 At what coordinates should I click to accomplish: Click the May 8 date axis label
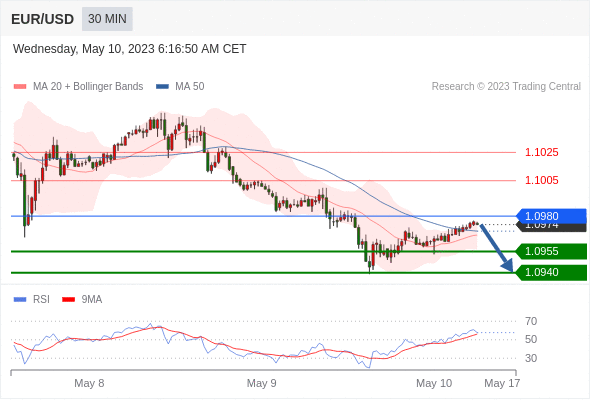[x=89, y=383]
